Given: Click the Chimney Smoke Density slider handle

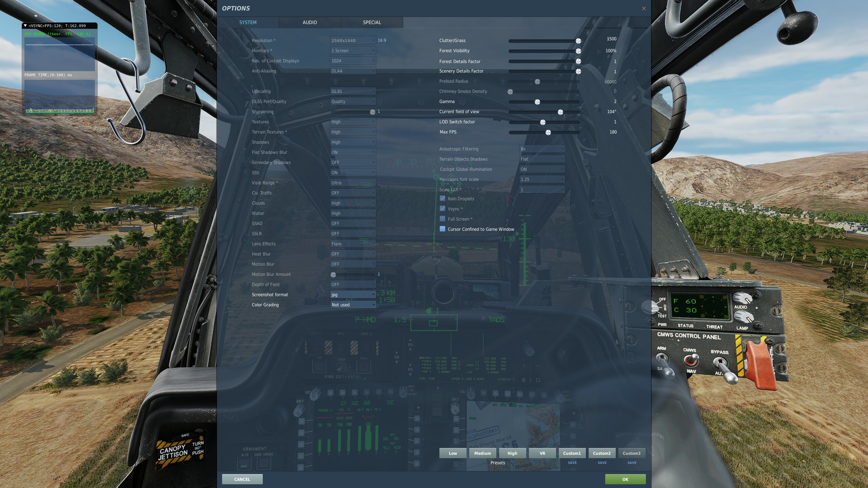Looking at the screenshot, I should pos(510,92).
